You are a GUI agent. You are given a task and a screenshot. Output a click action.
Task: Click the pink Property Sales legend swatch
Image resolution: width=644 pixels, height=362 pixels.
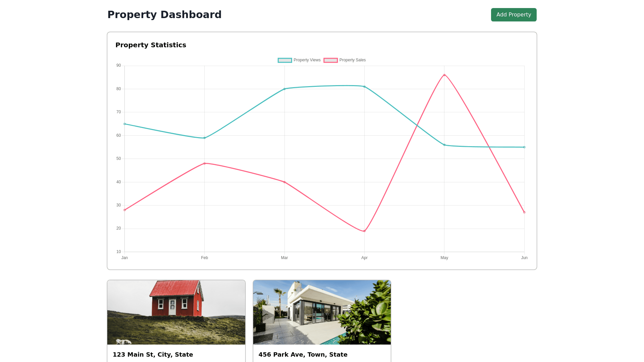(330, 60)
